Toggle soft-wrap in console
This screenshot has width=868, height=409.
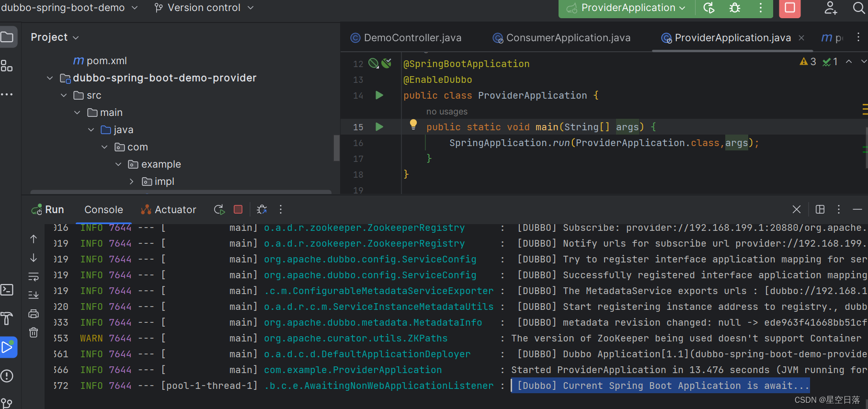(x=34, y=276)
